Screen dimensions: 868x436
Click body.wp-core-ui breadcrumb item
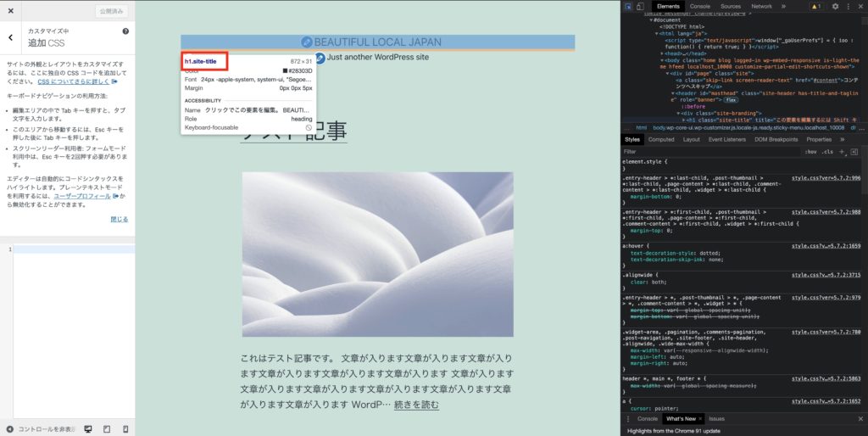point(748,128)
